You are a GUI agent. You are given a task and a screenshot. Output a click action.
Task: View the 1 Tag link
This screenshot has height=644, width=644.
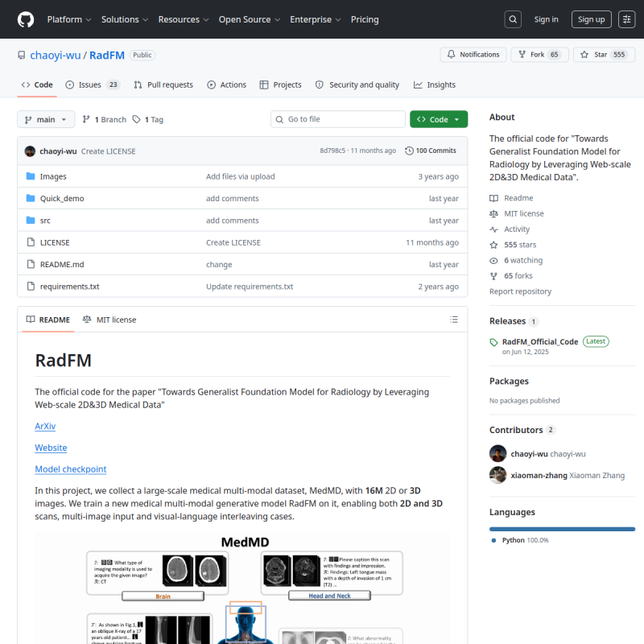pos(148,119)
